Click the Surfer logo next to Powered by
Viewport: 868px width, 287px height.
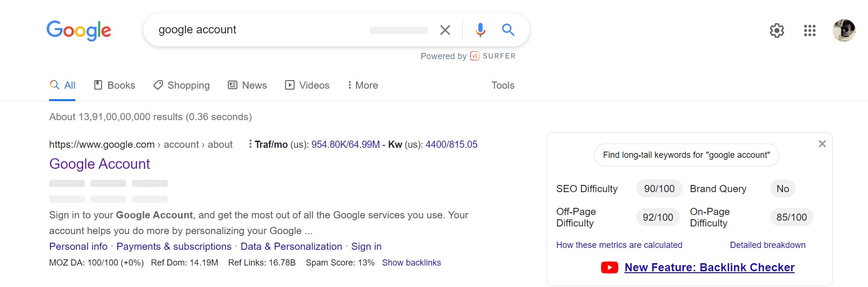click(x=474, y=56)
